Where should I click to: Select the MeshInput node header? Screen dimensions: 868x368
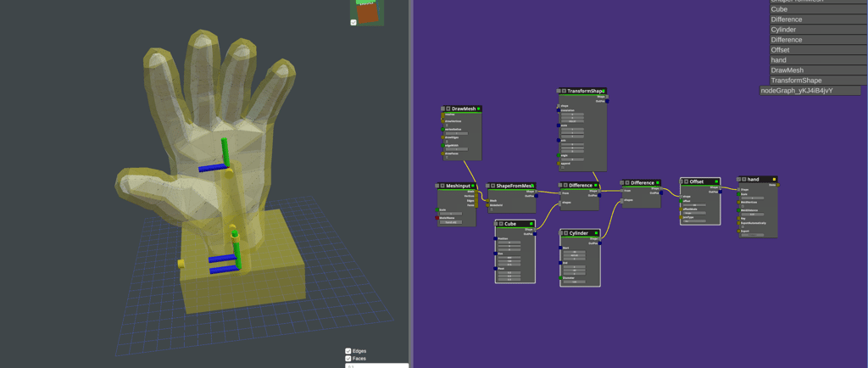455,186
